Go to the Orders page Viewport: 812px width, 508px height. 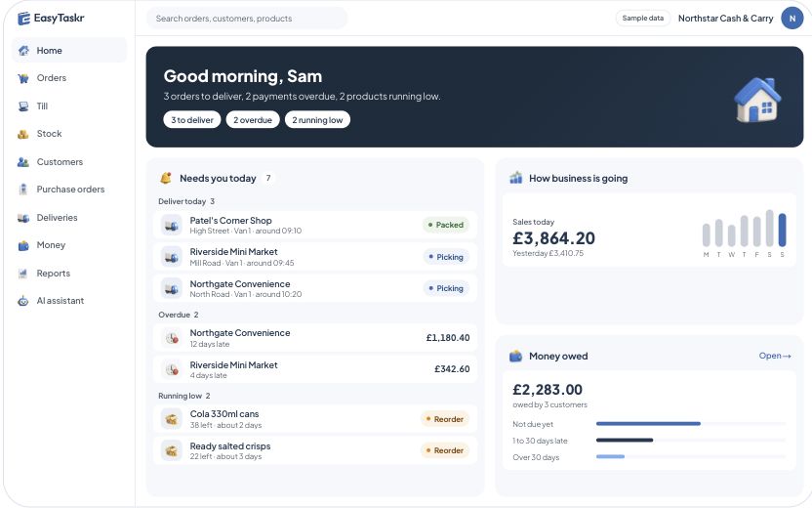click(52, 78)
